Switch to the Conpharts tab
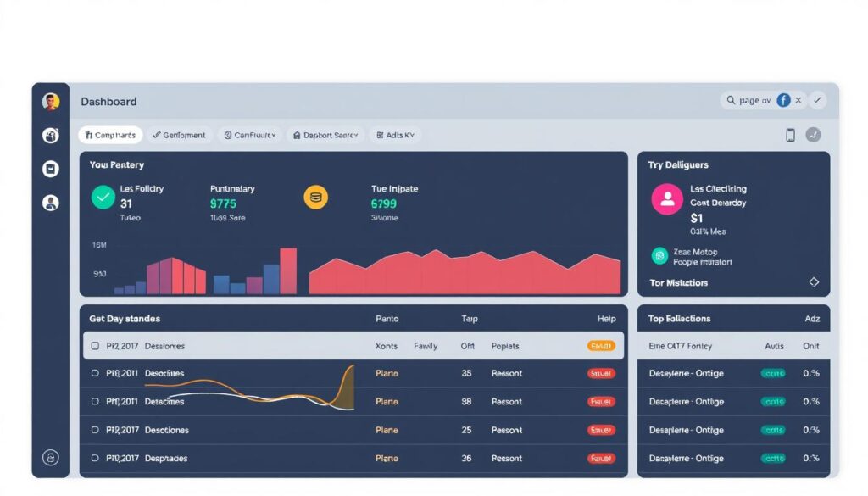The image size is (868, 496). coord(110,135)
